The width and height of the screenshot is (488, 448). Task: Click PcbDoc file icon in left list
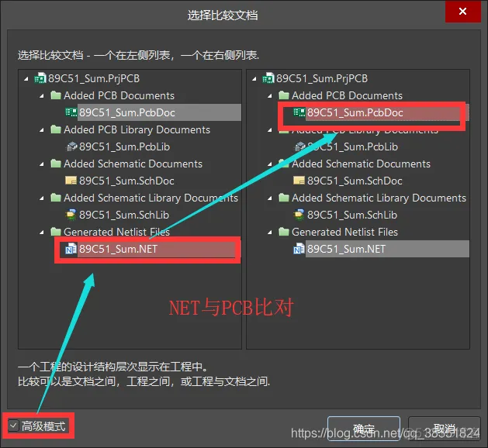coord(71,113)
